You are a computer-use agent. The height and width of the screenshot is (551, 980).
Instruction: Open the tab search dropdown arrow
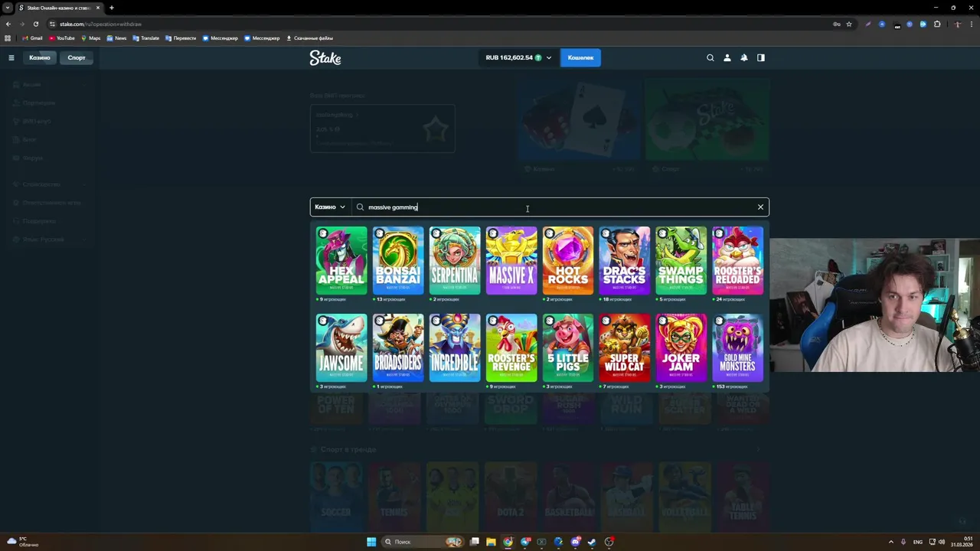click(8, 8)
